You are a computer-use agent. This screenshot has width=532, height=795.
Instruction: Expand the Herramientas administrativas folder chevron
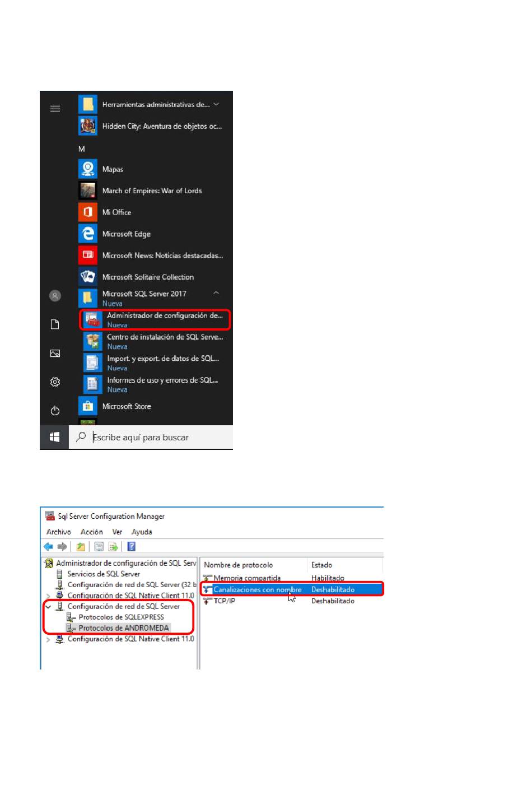(x=216, y=104)
